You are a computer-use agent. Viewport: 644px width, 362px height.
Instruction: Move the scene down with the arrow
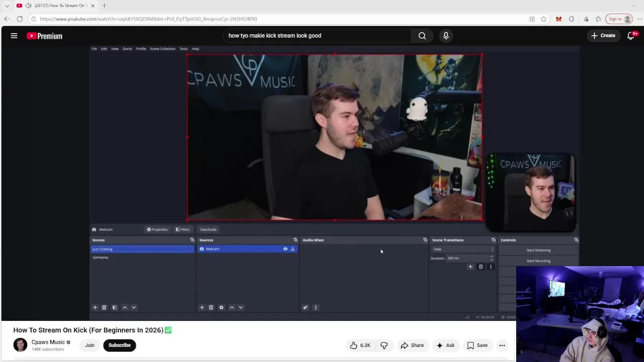point(134,307)
